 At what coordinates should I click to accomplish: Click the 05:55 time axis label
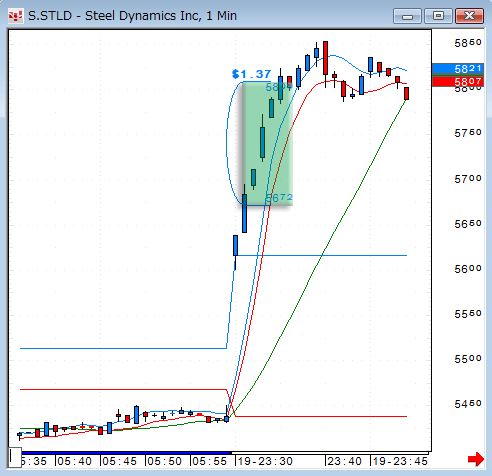click(x=209, y=461)
